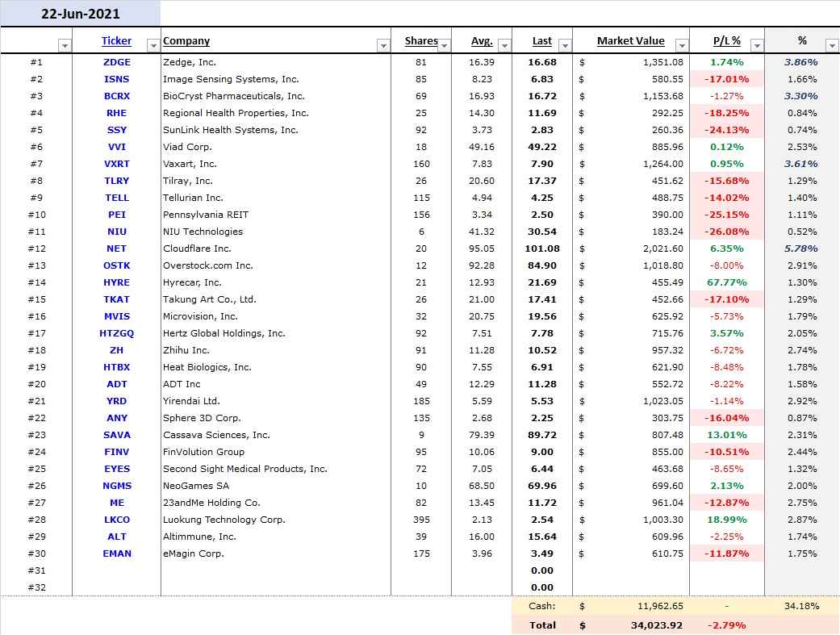Select the NET ticker cell

point(117,249)
